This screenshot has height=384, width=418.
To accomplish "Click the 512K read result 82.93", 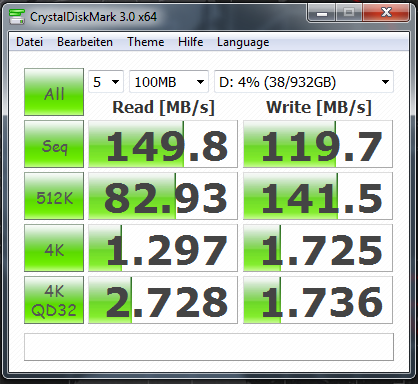I will (163, 196).
